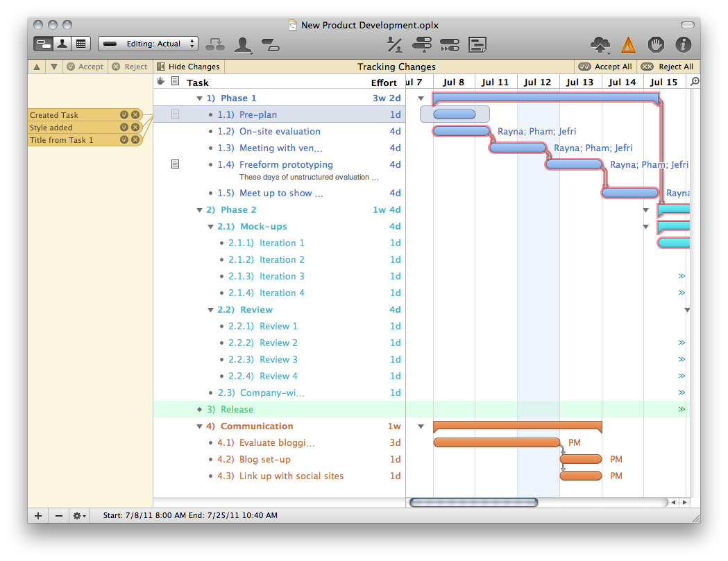Click the Accept All button

coord(605,67)
